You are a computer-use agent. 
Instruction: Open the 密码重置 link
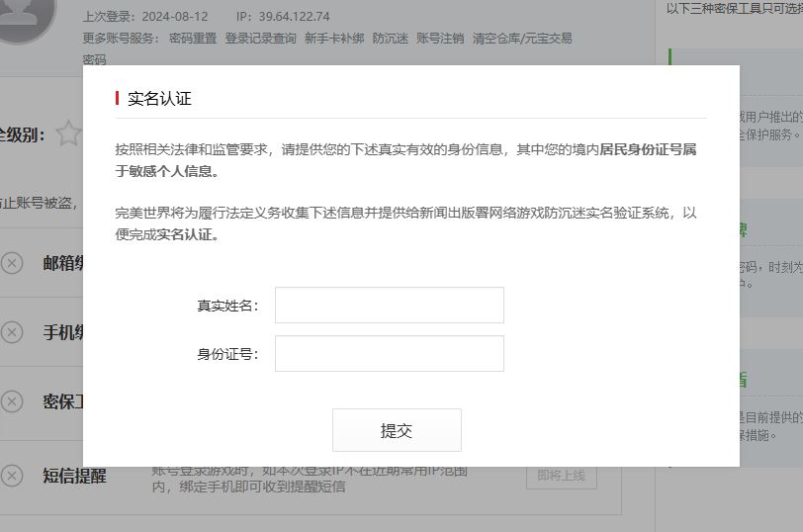pyautogui.click(x=193, y=39)
